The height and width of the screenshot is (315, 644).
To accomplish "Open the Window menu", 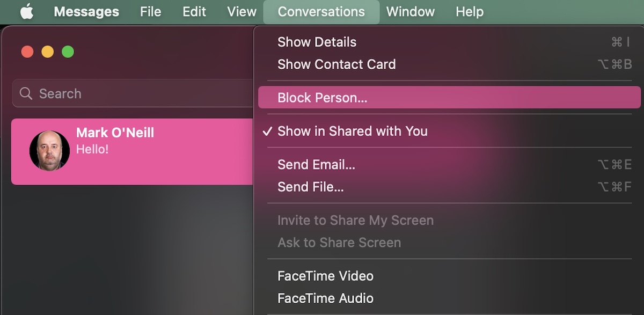I will 412,12.
